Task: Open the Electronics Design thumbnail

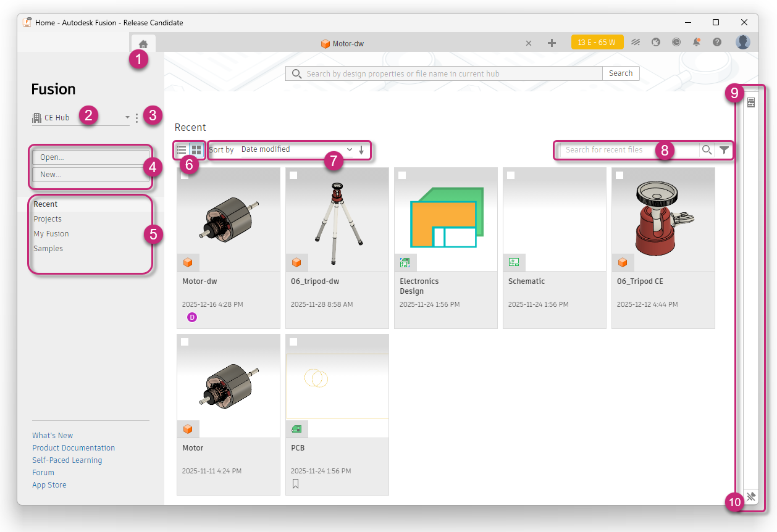Action: click(x=446, y=219)
